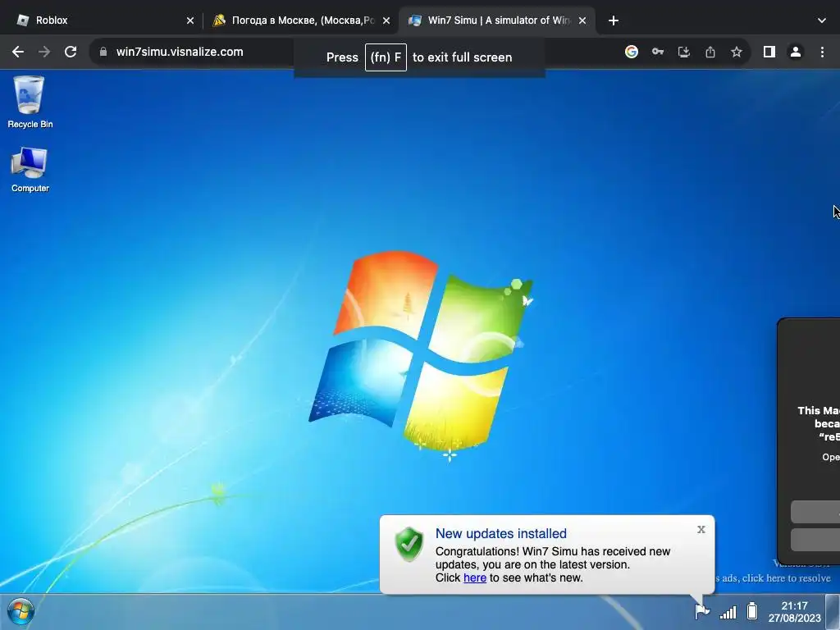840x630 pixels.
Task: Open the network signal tray icon
Action: (x=728, y=611)
